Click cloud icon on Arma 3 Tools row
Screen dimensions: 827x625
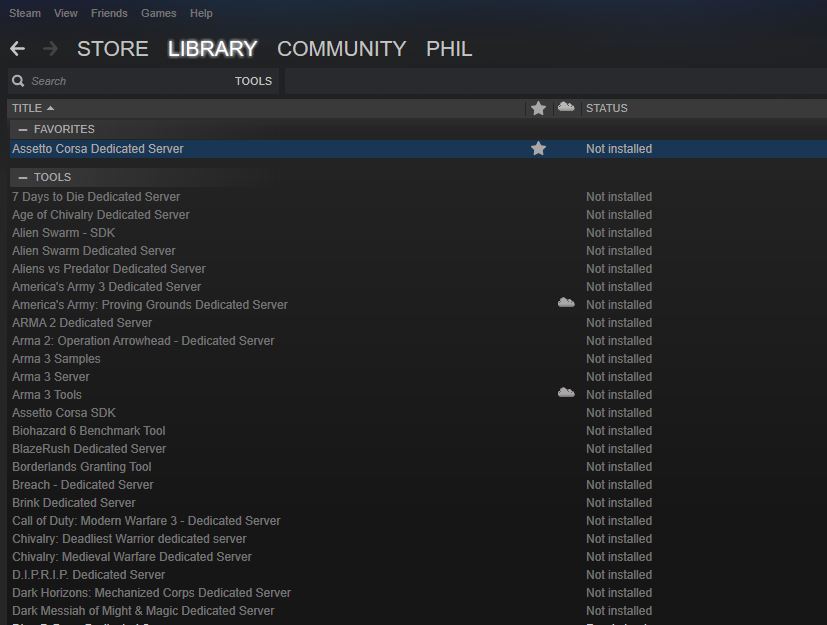(566, 393)
